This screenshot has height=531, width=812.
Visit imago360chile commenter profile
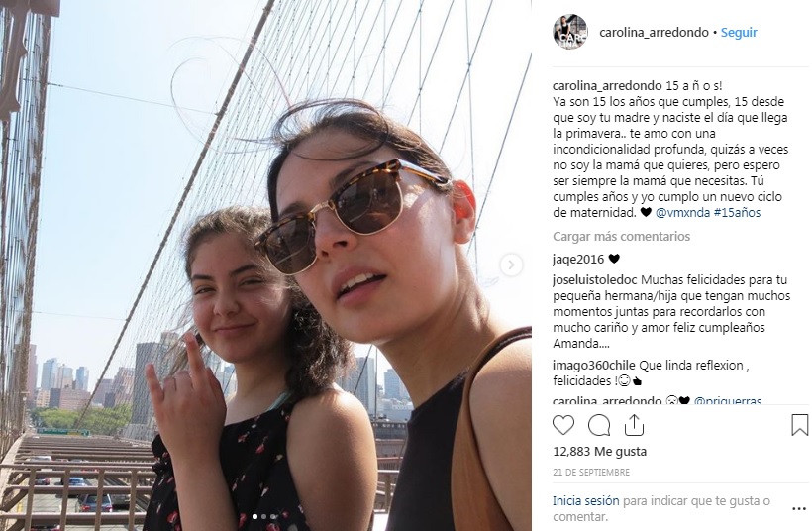point(594,366)
